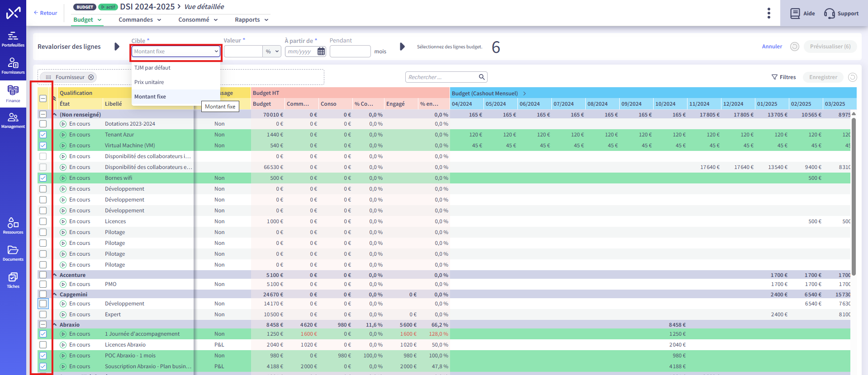This screenshot has width=868, height=375.
Task: Click the play arrow before Sélectionnez des lignes
Action: point(402,47)
